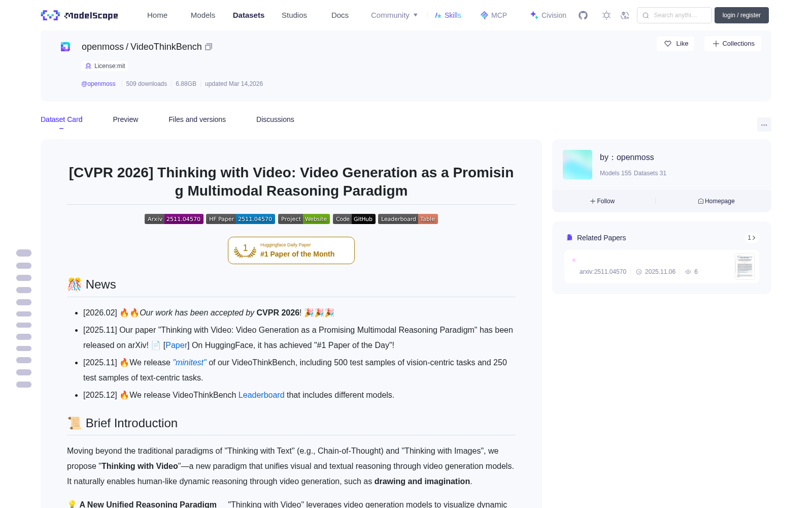Open the Code GitHub badge
812x508 pixels.
[x=354, y=219]
